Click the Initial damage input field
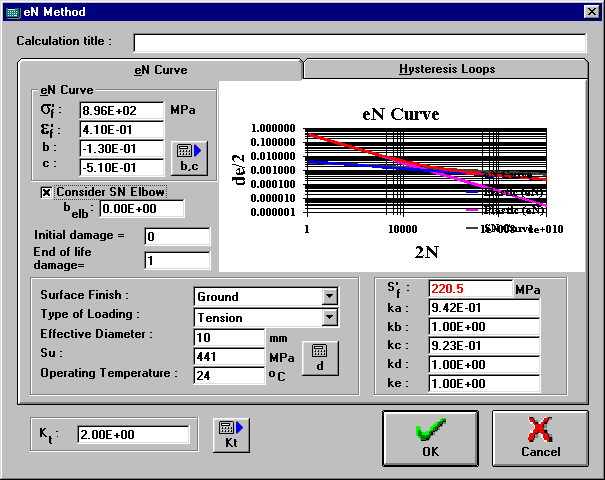The height and width of the screenshot is (480, 605). tap(177, 237)
